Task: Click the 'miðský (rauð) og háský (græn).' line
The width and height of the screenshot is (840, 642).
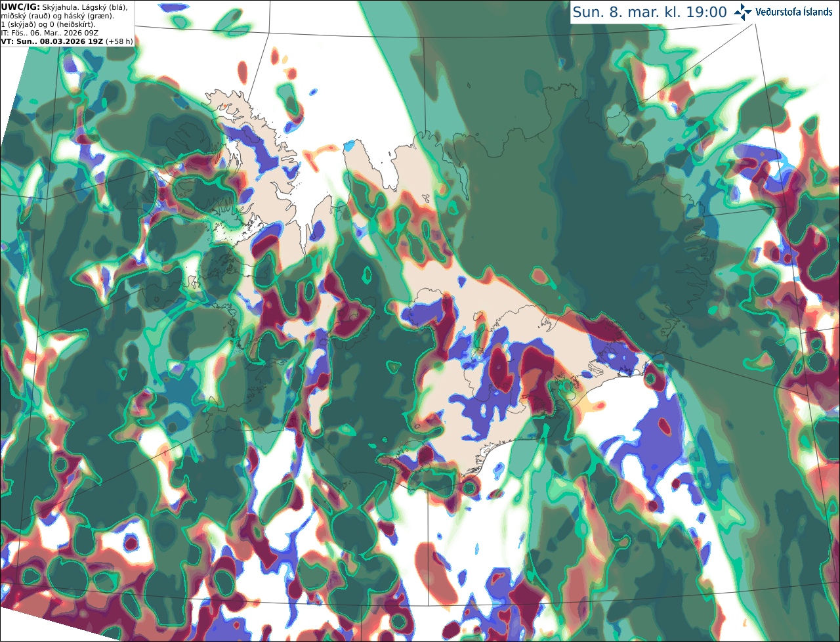Action: coord(57,16)
